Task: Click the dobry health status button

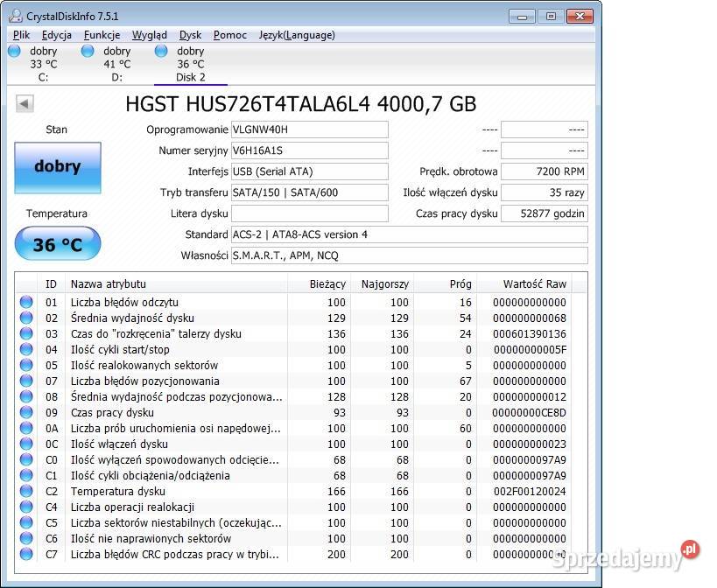Action: coord(58,167)
